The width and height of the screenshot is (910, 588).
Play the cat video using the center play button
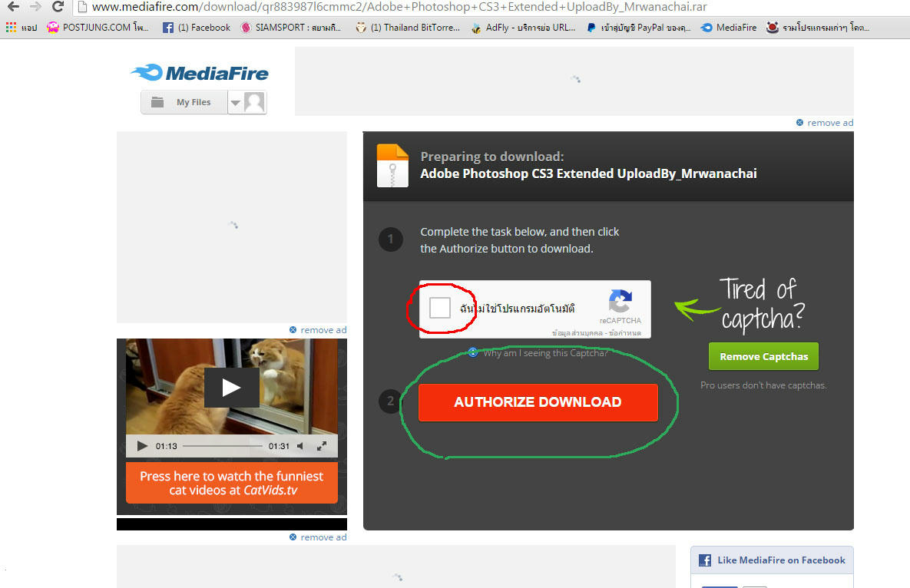[231, 388]
